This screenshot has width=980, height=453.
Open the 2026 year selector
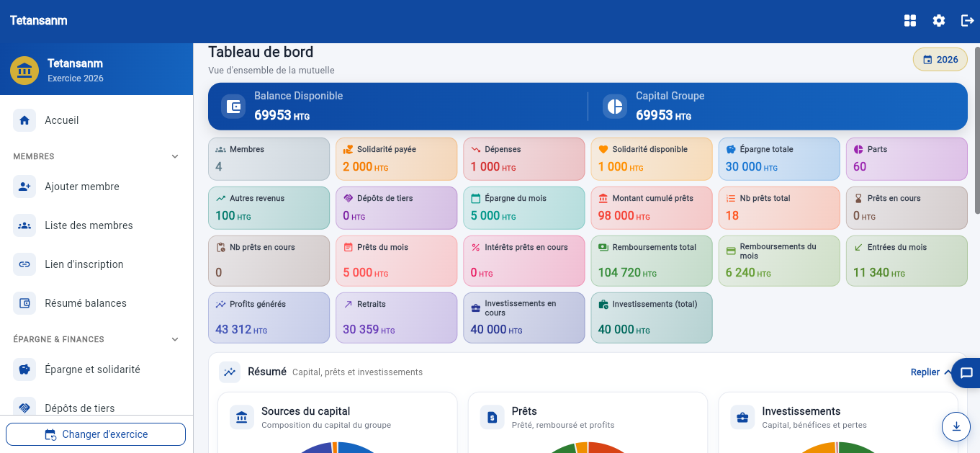point(940,60)
